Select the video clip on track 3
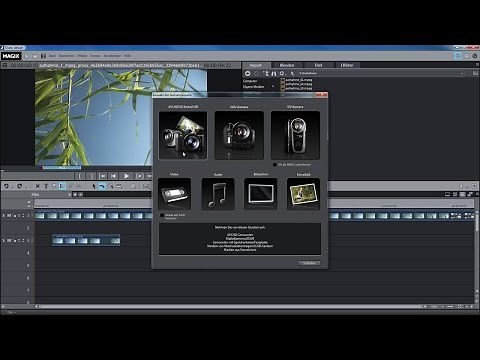The image size is (480, 360). 86,240
